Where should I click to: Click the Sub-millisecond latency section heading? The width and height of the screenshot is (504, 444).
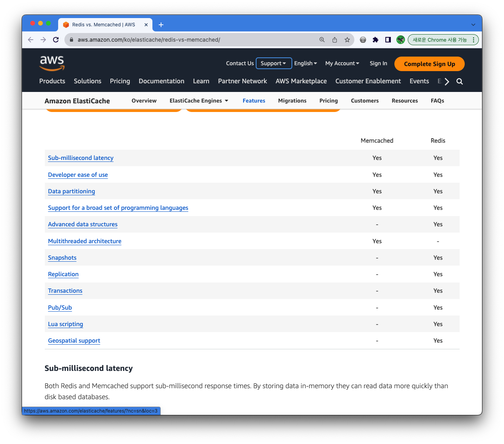[89, 369]
